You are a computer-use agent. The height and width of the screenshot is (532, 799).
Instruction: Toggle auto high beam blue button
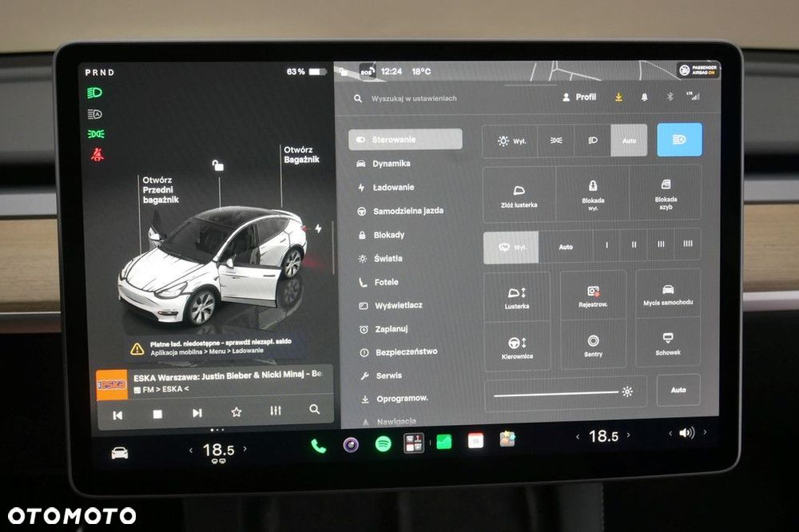679,139
